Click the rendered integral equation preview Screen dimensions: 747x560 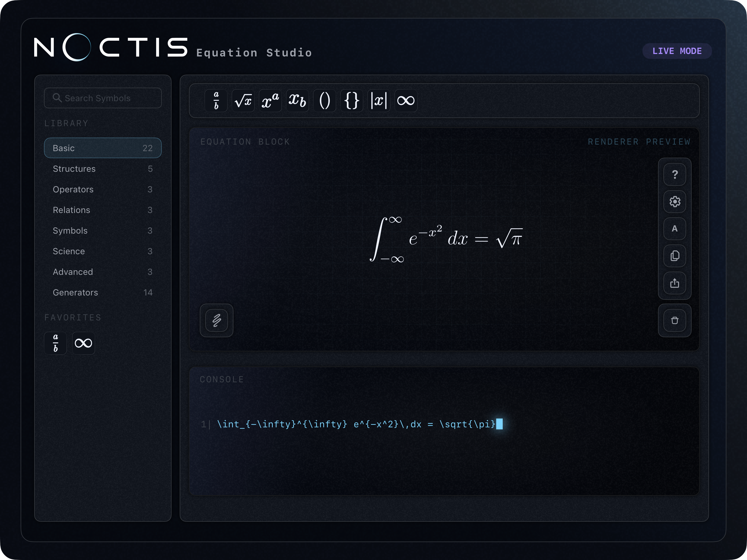click(x=446, y=239)
